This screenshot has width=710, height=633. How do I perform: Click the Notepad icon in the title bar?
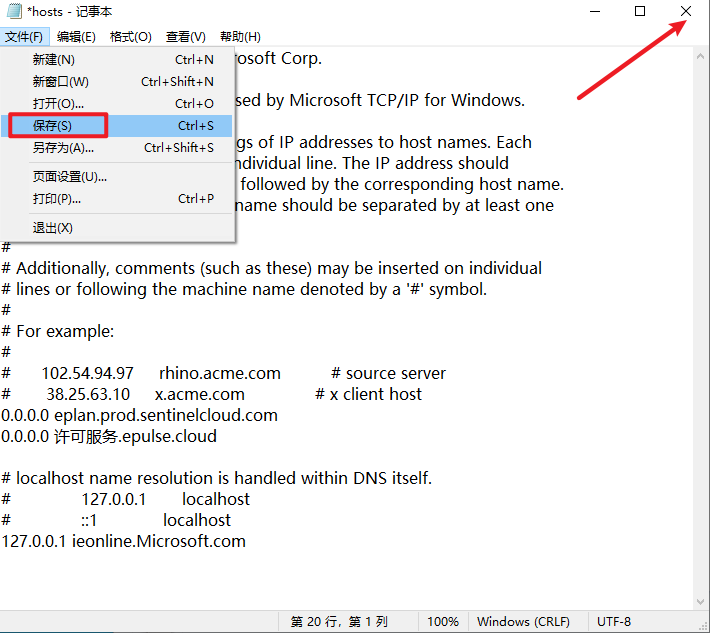(x=12, y=11)
